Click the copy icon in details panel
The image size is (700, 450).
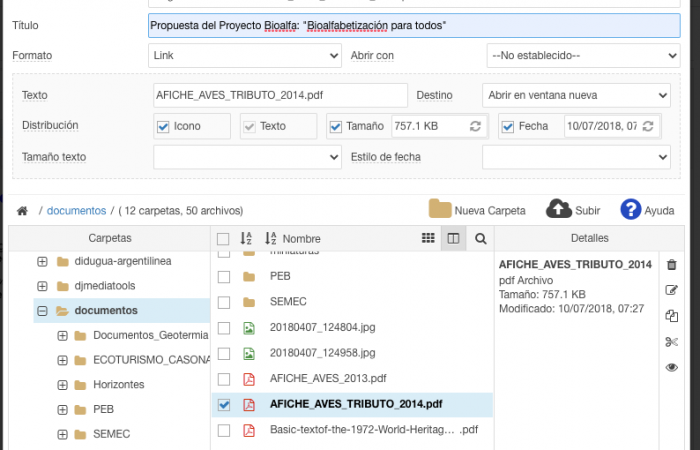click(x=671, y=316)
